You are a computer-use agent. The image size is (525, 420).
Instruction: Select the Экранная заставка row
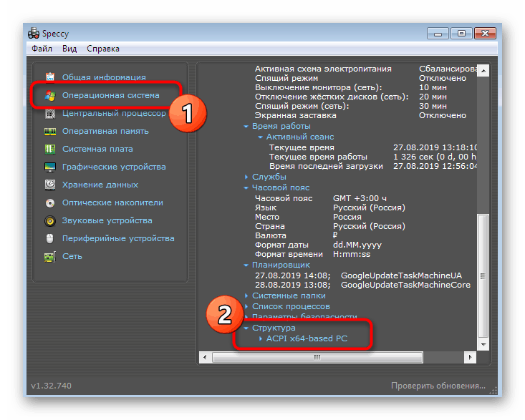coord(360,116)
